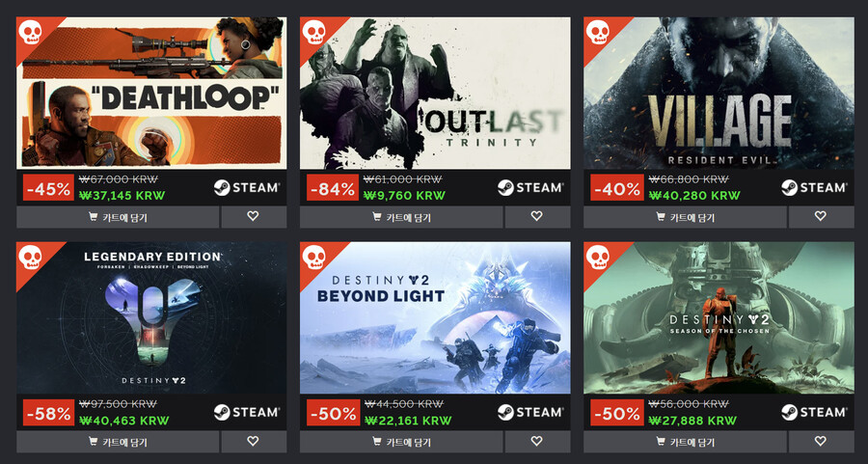Add Deathloop to cart
Screen dimensions: 868x464
click(118, 217)
